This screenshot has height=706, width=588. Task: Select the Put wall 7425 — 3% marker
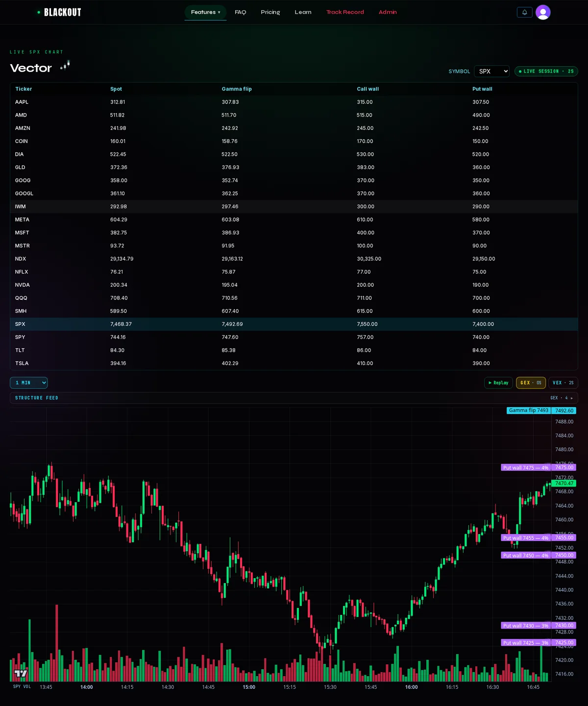point(526,643)
